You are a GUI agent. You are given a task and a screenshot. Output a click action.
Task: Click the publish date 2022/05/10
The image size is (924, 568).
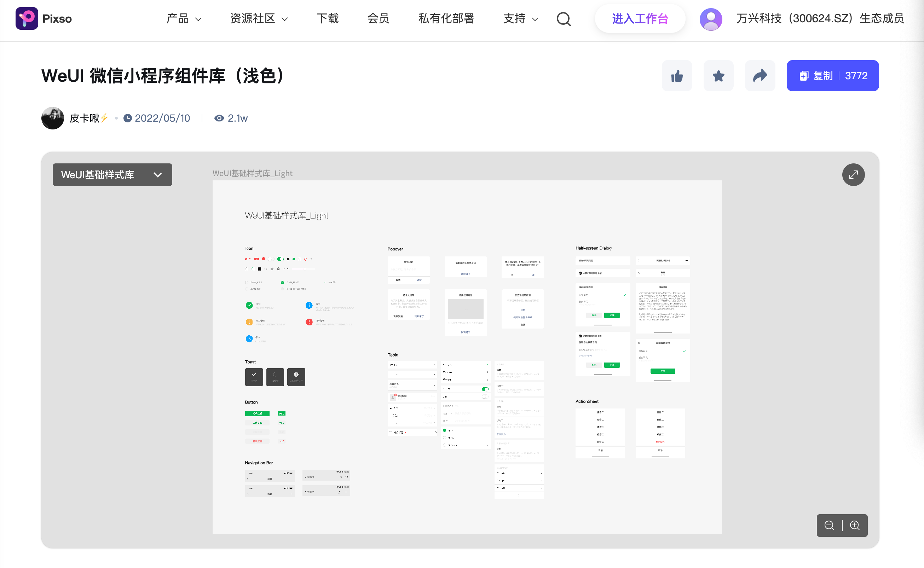[162, 118]
